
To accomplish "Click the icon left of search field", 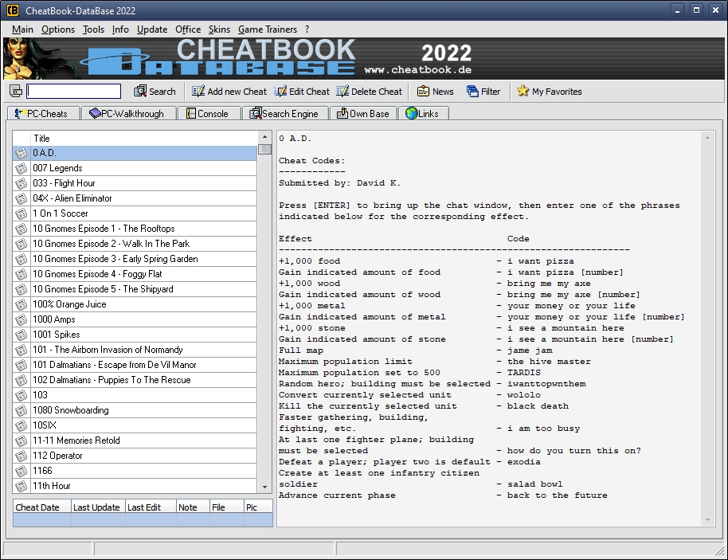I will (16, 91).
